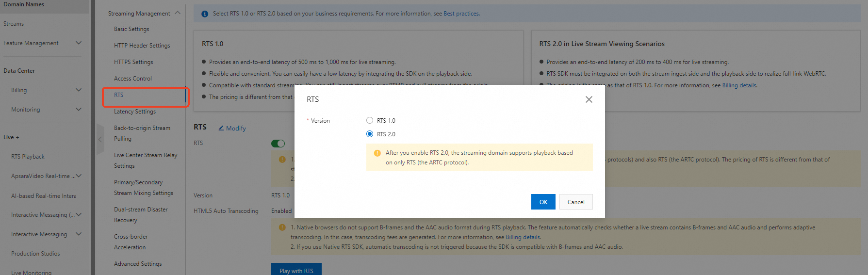
Task: Open the Best practices link
Action: click(461, 14)
